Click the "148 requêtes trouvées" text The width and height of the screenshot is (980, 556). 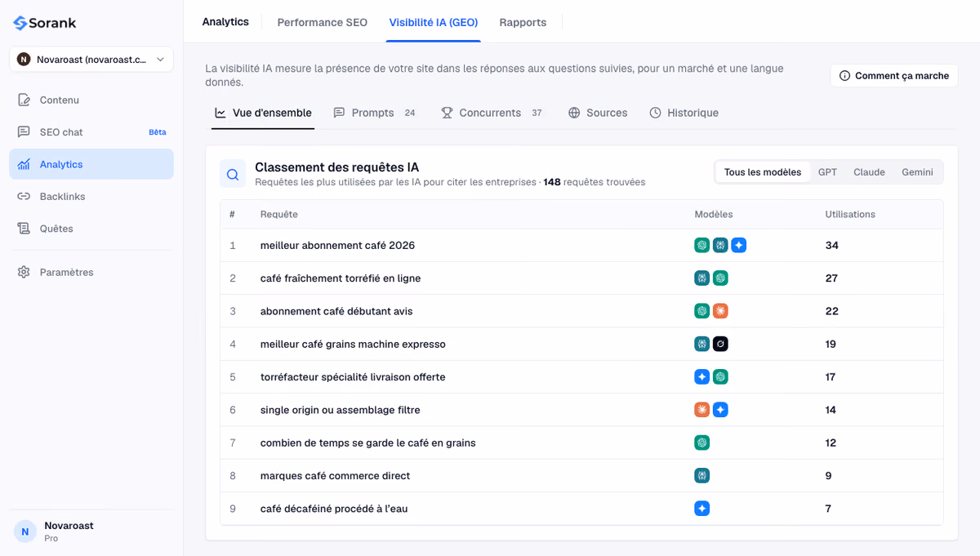(x=595, y=182)
